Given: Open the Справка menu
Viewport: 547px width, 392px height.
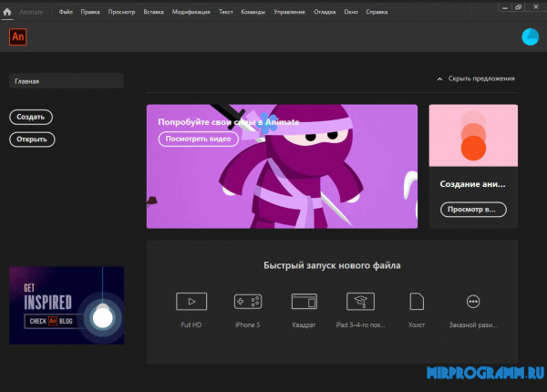Looking at the screenshot, I should (377, 12).
